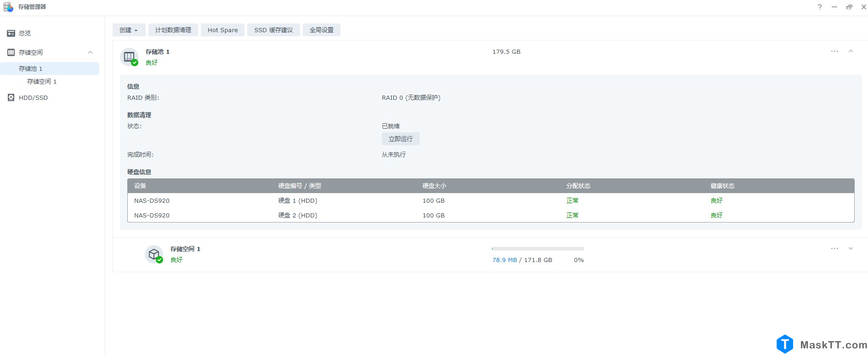
Task: Open the 创建 dropdown button
Action: point(129,30)
